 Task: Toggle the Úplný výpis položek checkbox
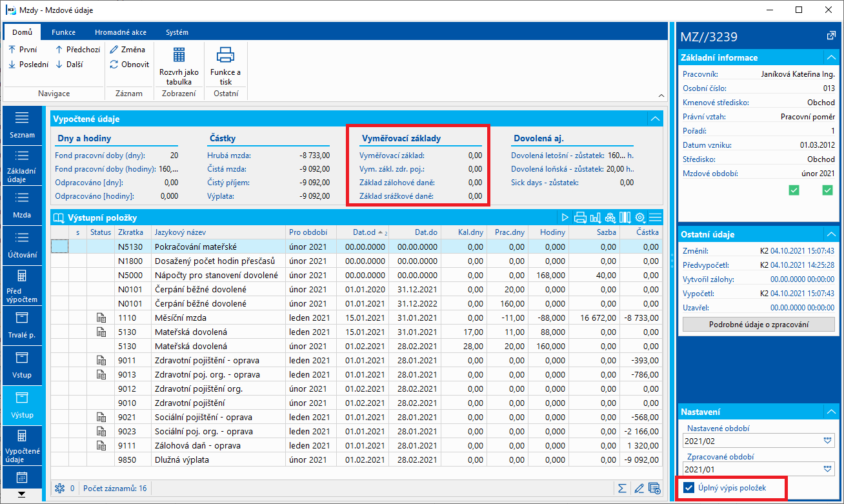[x=689, y=488]
